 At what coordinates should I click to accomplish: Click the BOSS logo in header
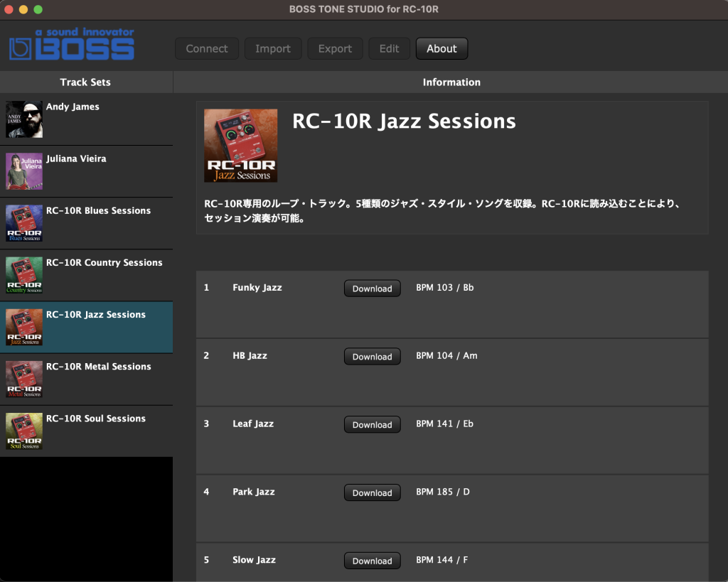point(72,45)
